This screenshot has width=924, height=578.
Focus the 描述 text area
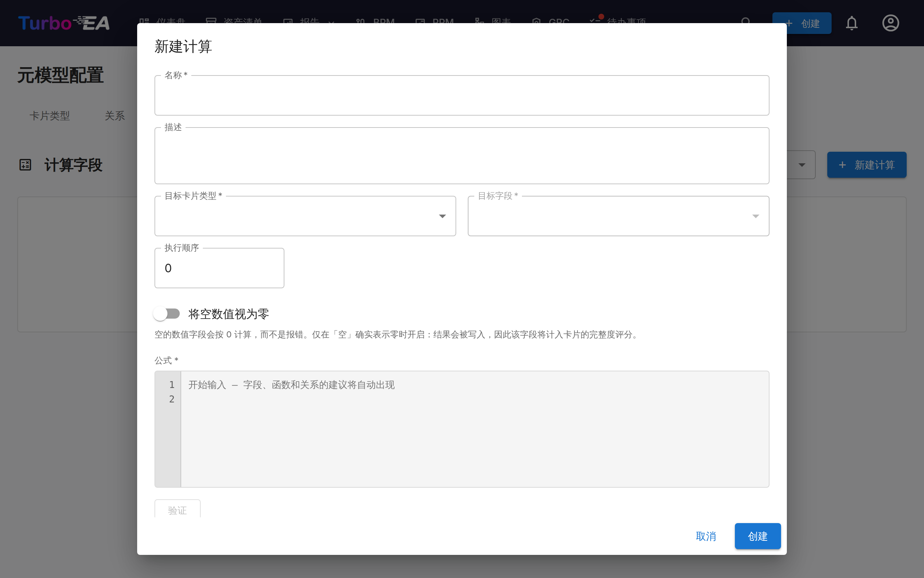click(x=462, y=156)
